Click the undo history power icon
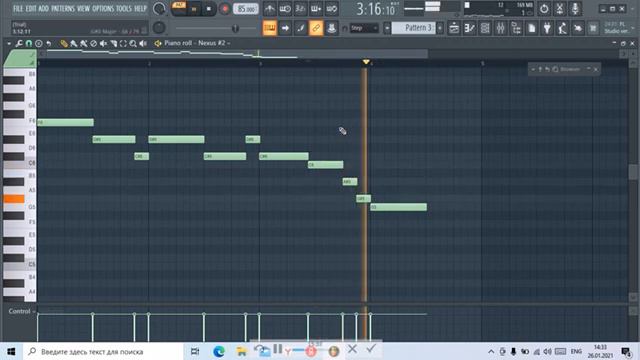Screen dimensions: 640x360 coord(544,9)
